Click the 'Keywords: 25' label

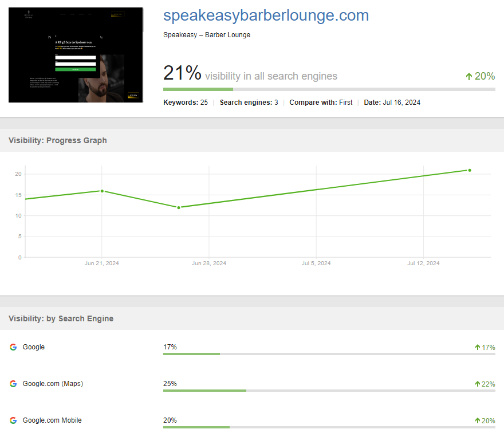tap(186, 103)
